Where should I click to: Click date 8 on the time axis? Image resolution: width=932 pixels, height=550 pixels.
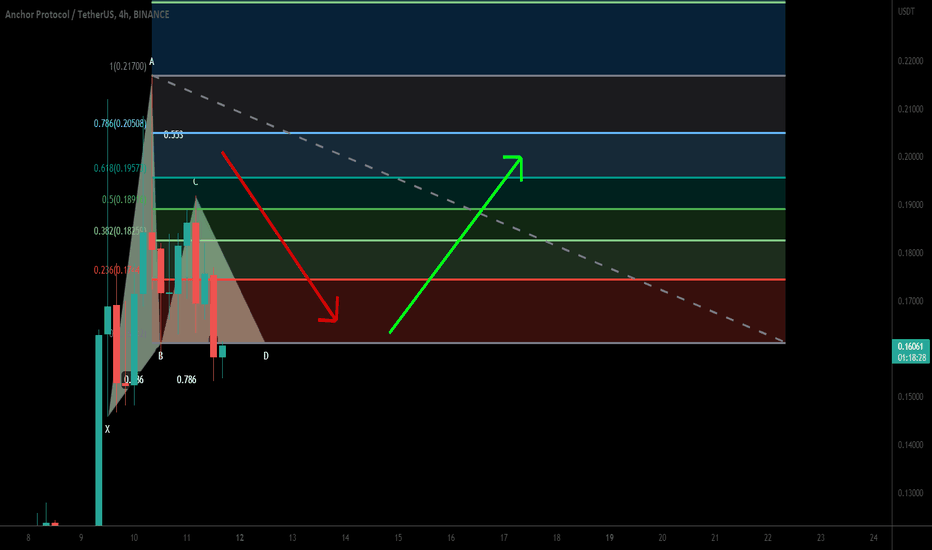pos(28,538)
